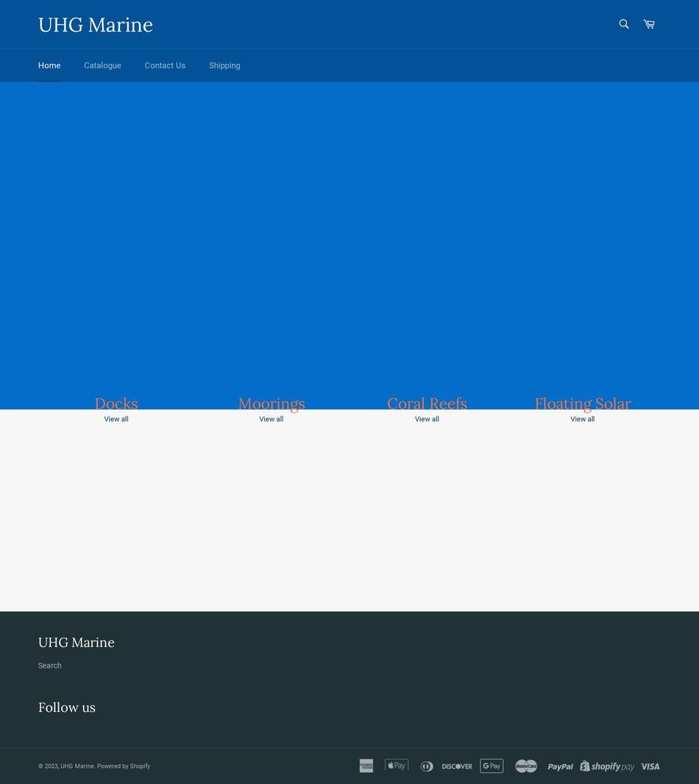699x784 pixels.
Task: Click the Google Pay payment icon
Action: (x=491, y=766)
